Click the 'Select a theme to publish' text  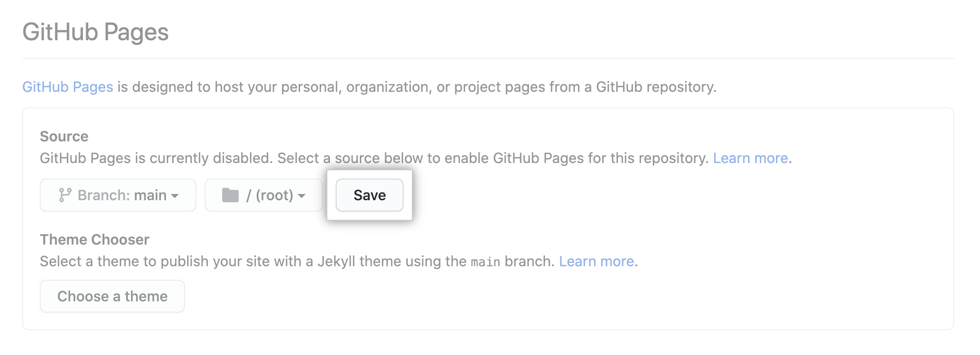point(125,261)
